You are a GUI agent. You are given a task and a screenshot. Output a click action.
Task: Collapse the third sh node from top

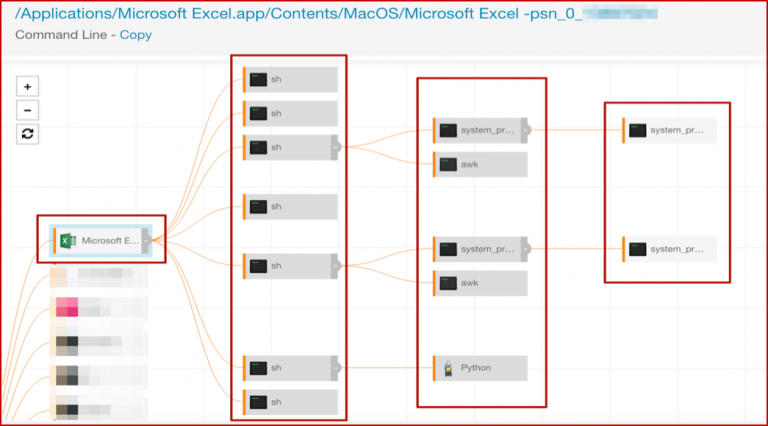[x=336, y=147]
